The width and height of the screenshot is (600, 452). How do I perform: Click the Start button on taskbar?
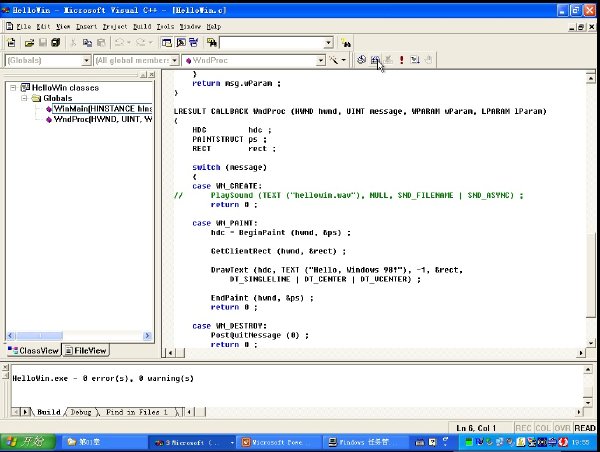pos(28,442)
